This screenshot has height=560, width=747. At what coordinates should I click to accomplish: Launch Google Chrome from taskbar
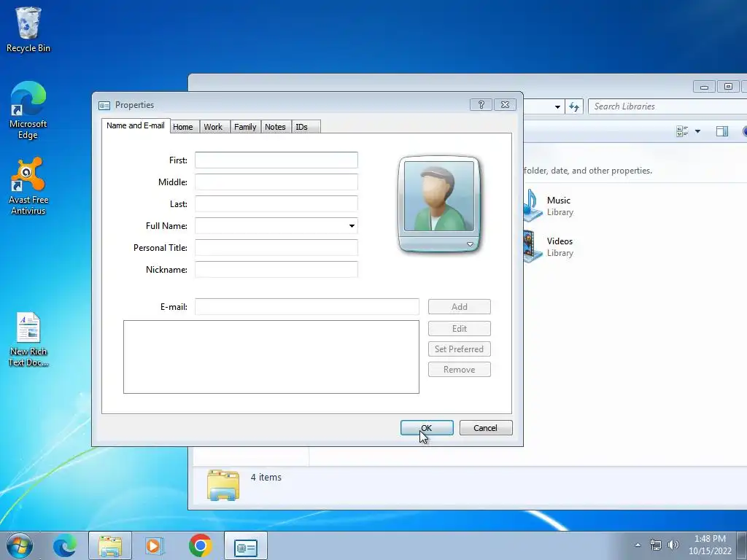point(200,545)
